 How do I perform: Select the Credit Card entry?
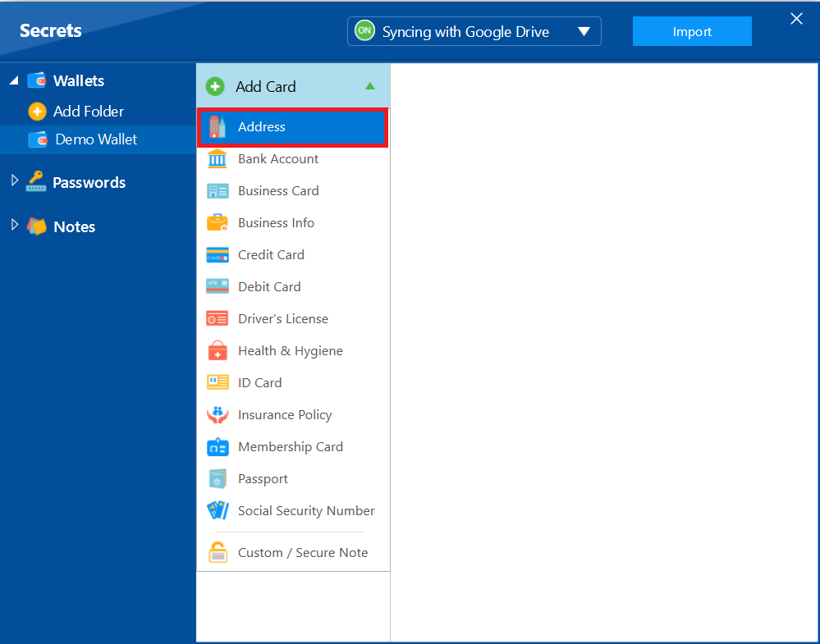coord(292,255)
